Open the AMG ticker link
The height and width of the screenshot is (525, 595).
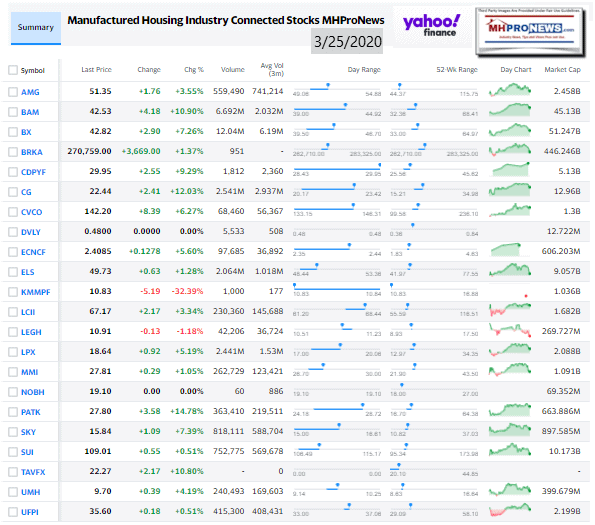pos(30,92)
